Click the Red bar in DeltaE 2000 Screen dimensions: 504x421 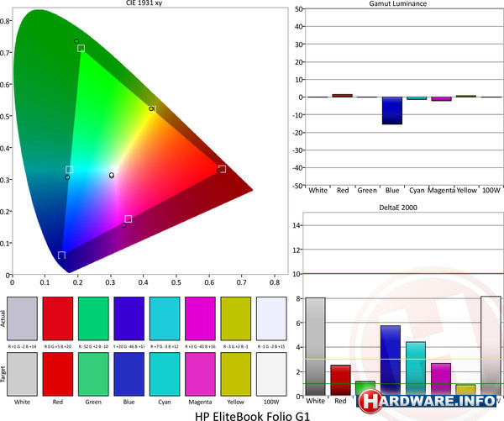(340, 380)
